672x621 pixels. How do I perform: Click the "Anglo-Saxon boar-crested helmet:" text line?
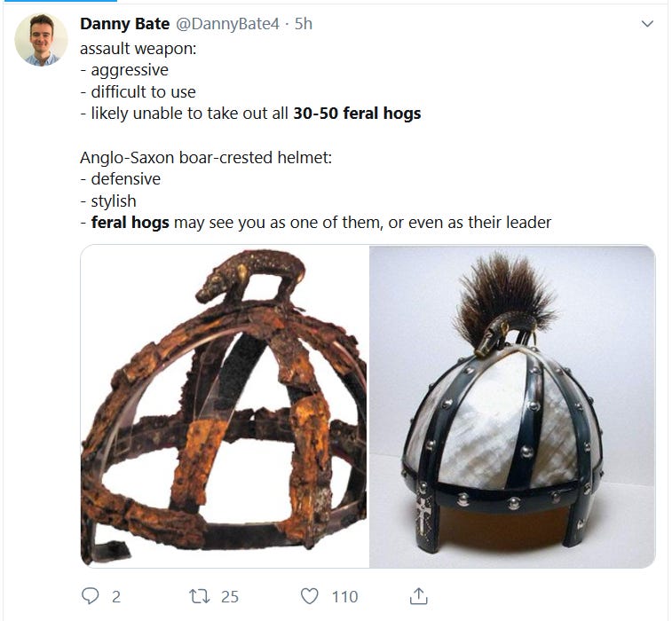[x=206, y=157]
